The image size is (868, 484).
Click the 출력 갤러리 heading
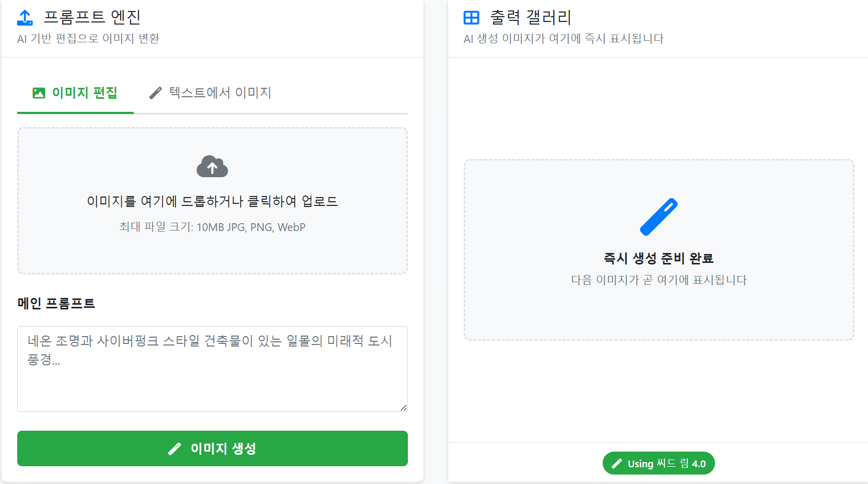(530, 17)
